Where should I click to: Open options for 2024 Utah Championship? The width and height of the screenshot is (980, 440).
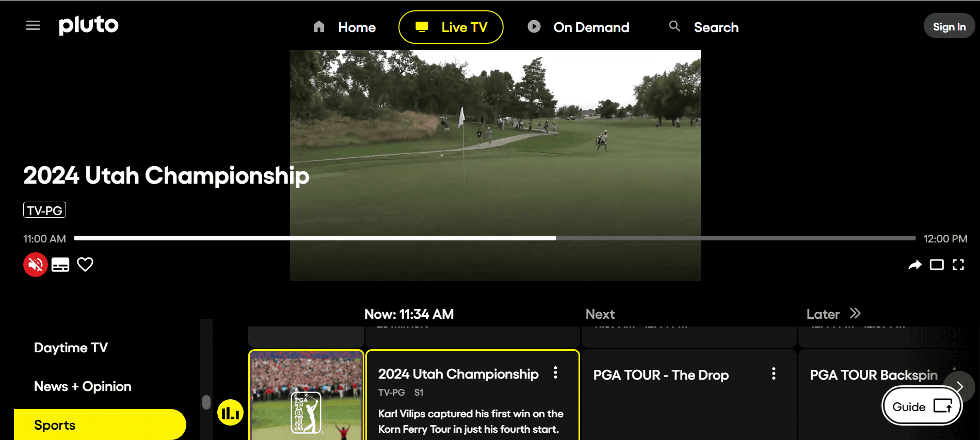555,372
